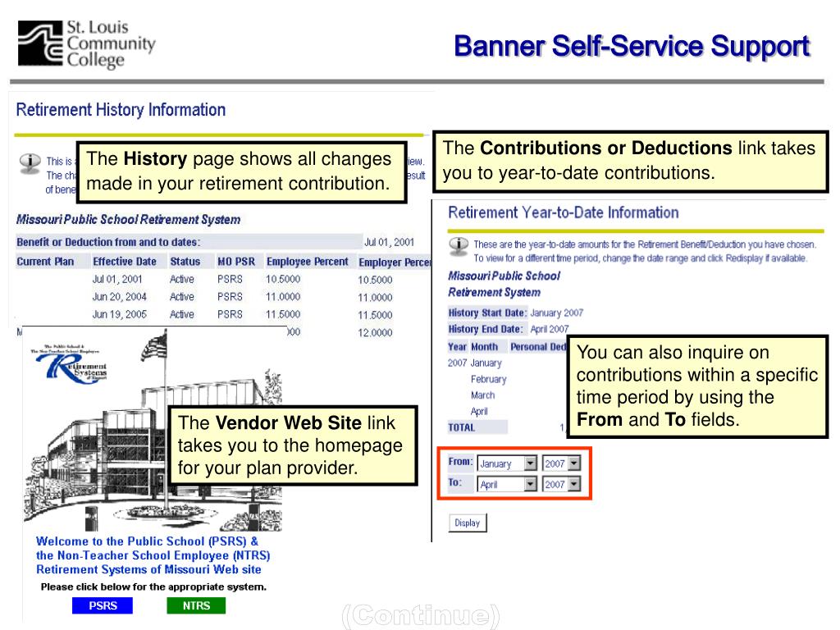This screenshot has width=840, height=630.
Task: Open the From month dropdown showing January
Action: (507, 463)
